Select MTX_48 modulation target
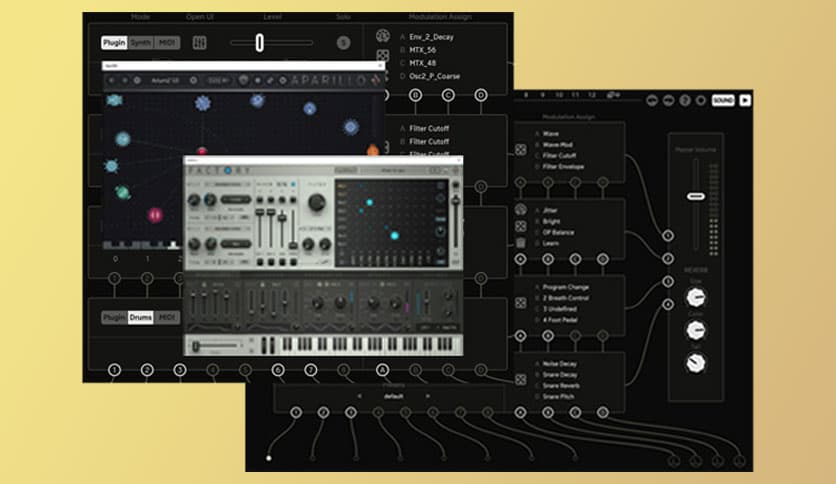This screenshot has width=836, height=484. [422, 63]
